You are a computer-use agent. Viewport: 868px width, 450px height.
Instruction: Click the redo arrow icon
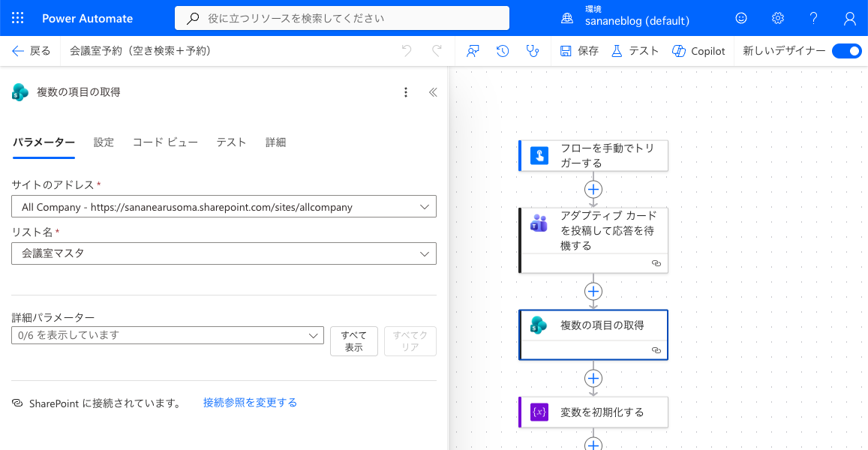pyautogui.click(x=437, y=51)
